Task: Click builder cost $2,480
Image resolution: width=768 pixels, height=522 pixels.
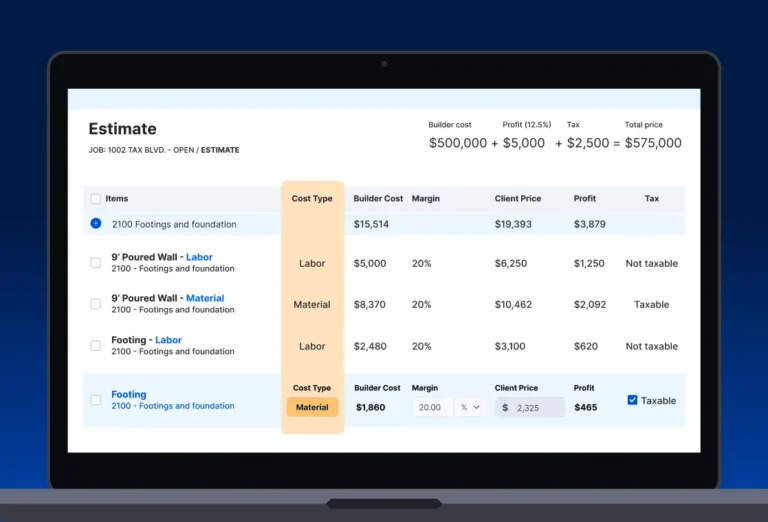Action: (370, 346)
